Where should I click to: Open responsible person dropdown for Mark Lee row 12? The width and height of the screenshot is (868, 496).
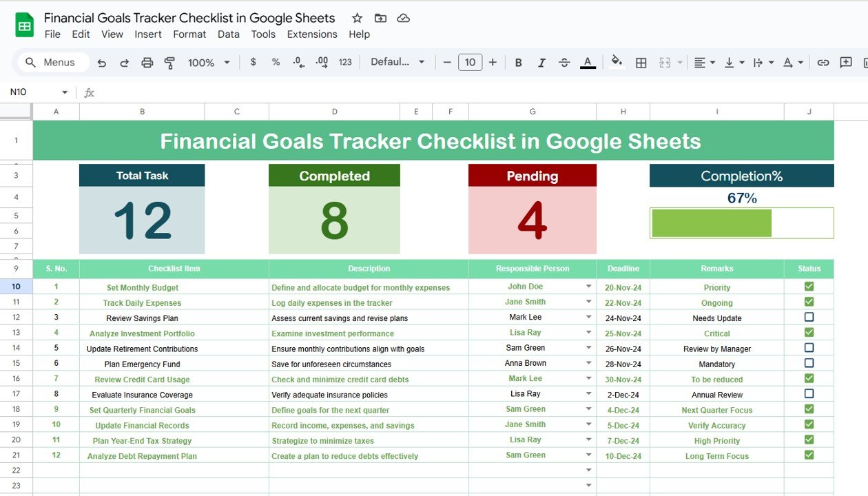(589, 317)
